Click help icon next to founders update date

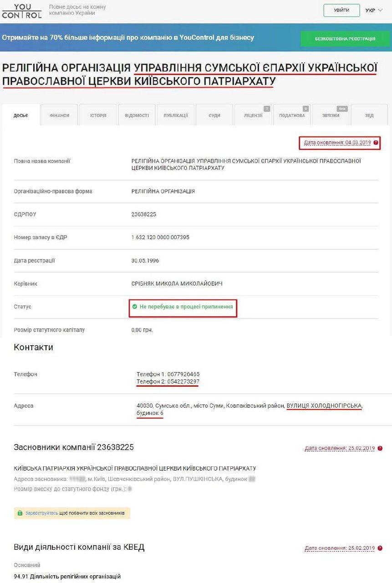click(x=380, y=448)
